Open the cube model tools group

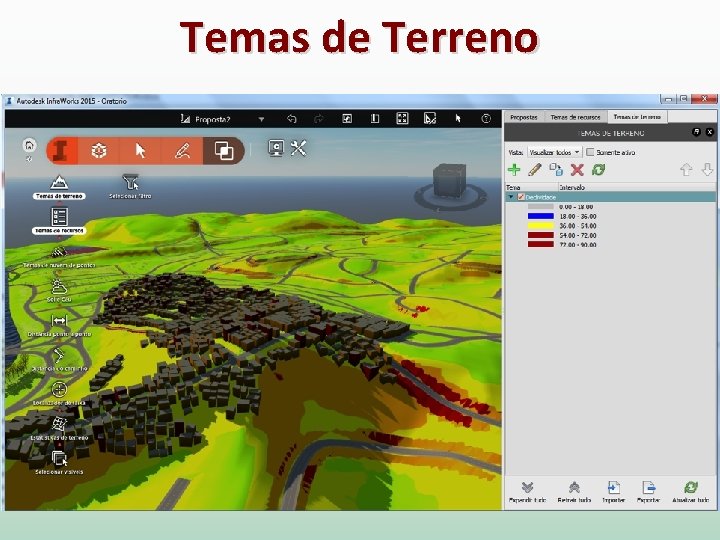(x=99, y=150)
